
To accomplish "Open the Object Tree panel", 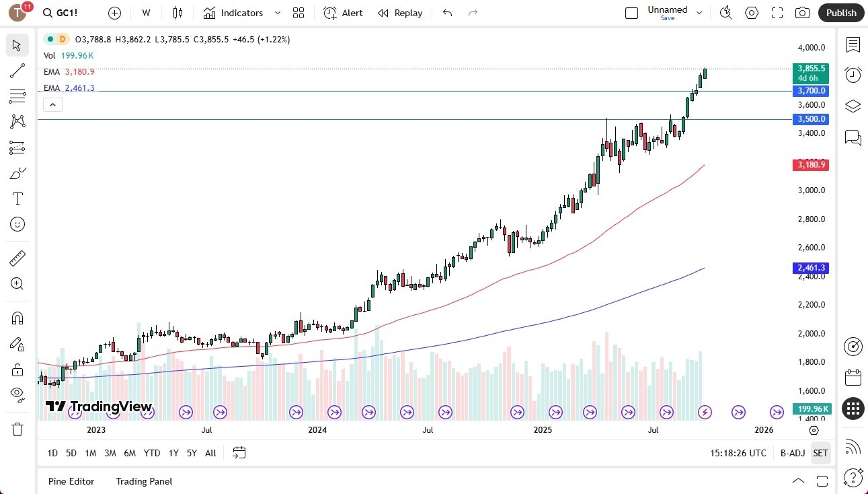I will (853, 106).
